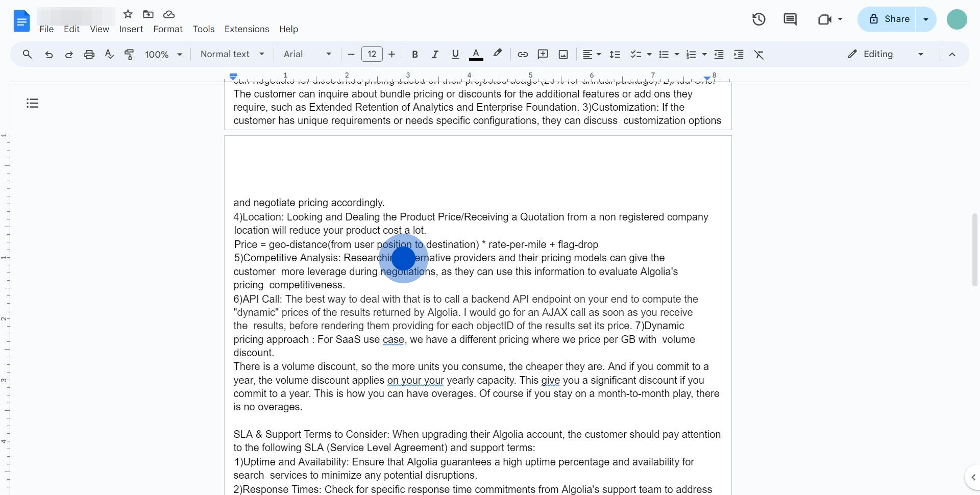Open line and paragraph spacing

pyautogui.click(x=615, y=54)
